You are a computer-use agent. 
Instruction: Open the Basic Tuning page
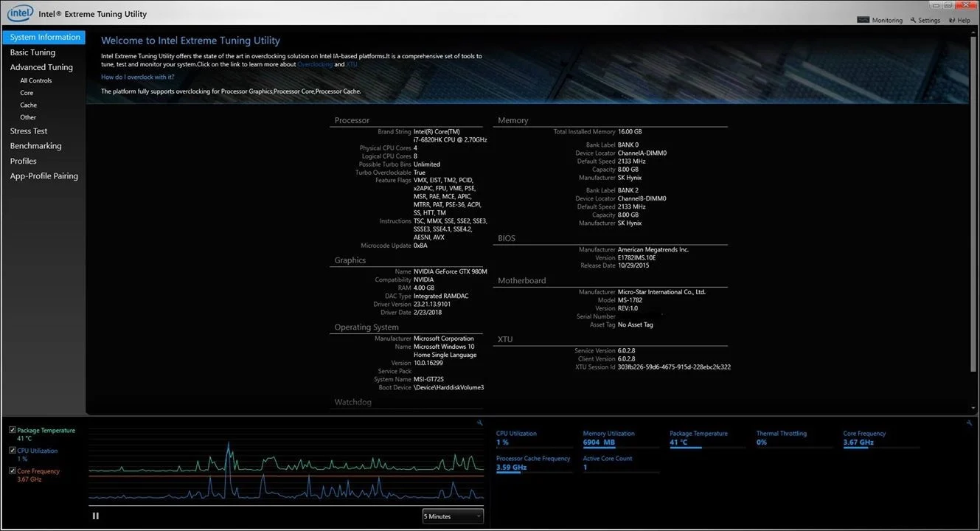coord(32,52)
